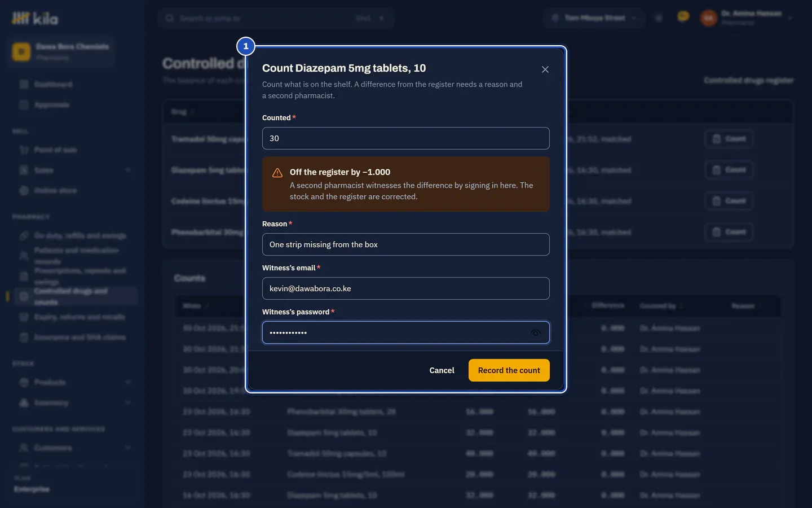Click the Customers icon in the sidebar

(24, 448)
